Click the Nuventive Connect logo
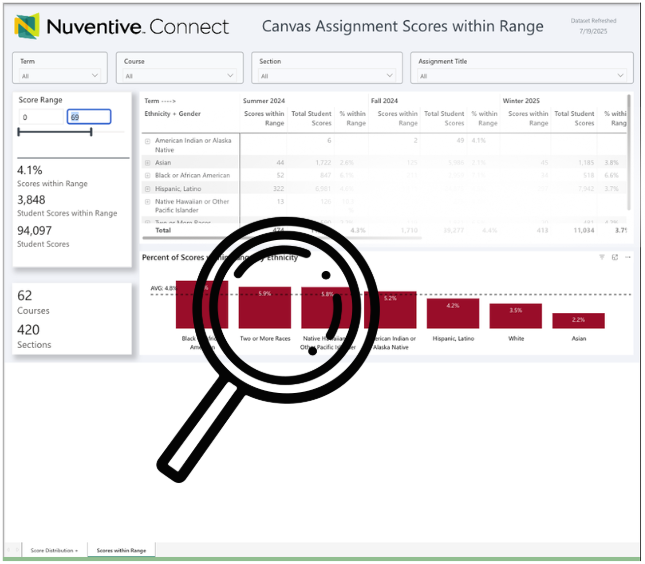 [120, 27]
